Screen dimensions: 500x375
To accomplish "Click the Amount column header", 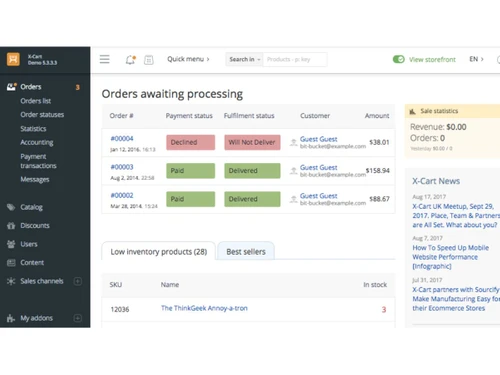I will (377, 116).
